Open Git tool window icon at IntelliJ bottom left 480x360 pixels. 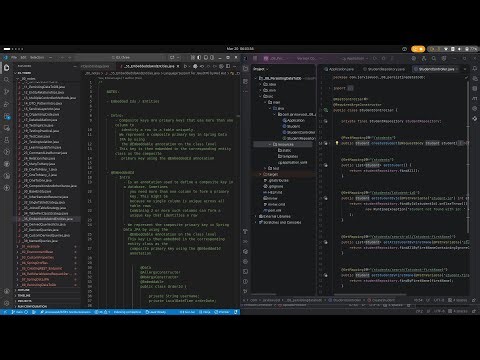point(246,291)
